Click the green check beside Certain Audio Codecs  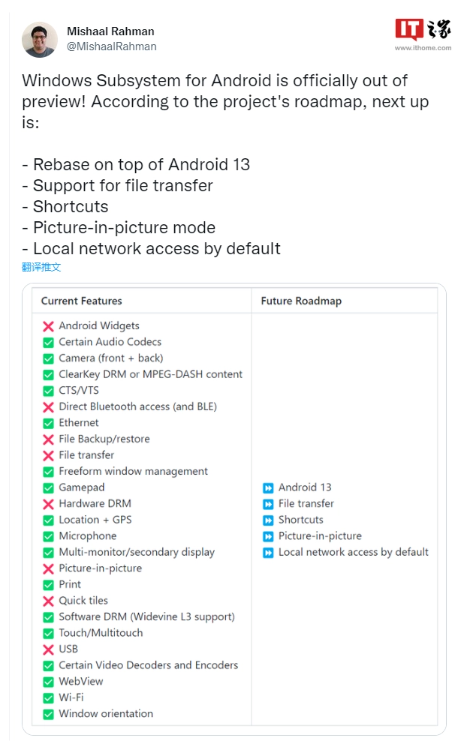(48, 342)
